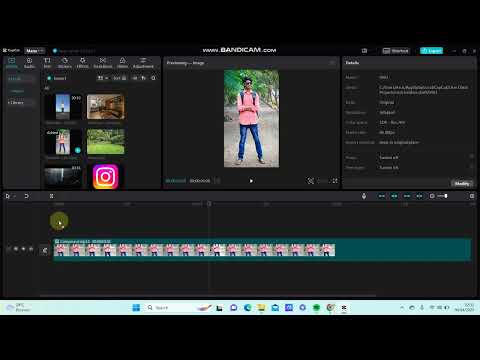480x360 pixels.
Task: Select the tall building video thumbnail
Action: pos(63,107)
